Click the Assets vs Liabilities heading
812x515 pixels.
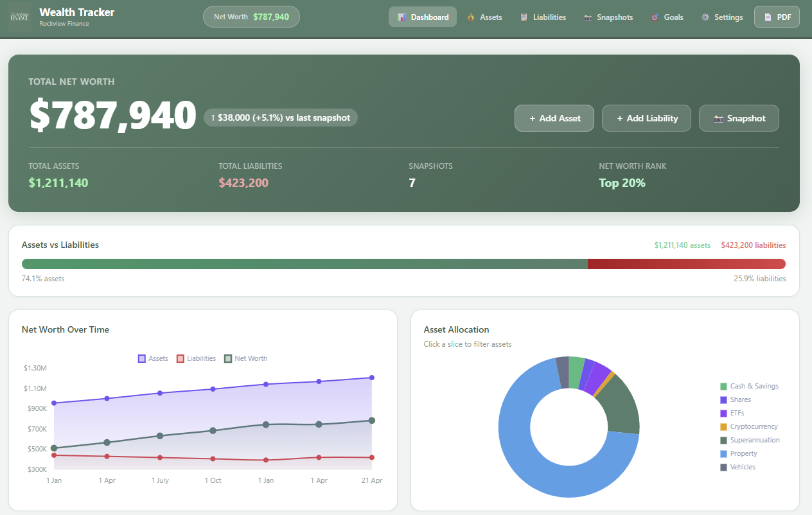[60, 245]
